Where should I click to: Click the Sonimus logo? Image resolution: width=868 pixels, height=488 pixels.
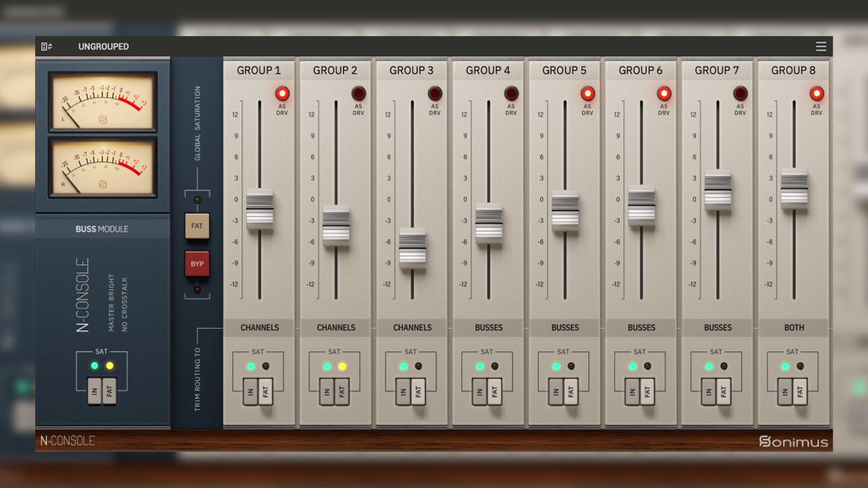[x=793, y=441]
